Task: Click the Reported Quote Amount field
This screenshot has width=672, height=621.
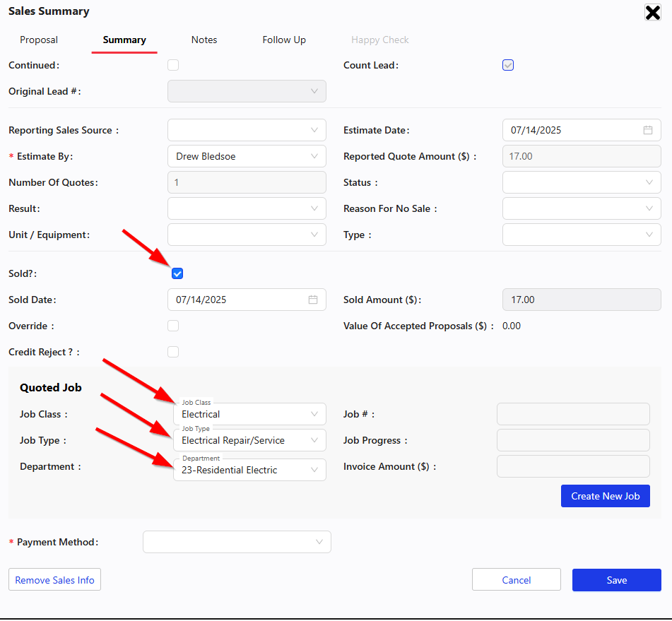Action: coord(582,156)
